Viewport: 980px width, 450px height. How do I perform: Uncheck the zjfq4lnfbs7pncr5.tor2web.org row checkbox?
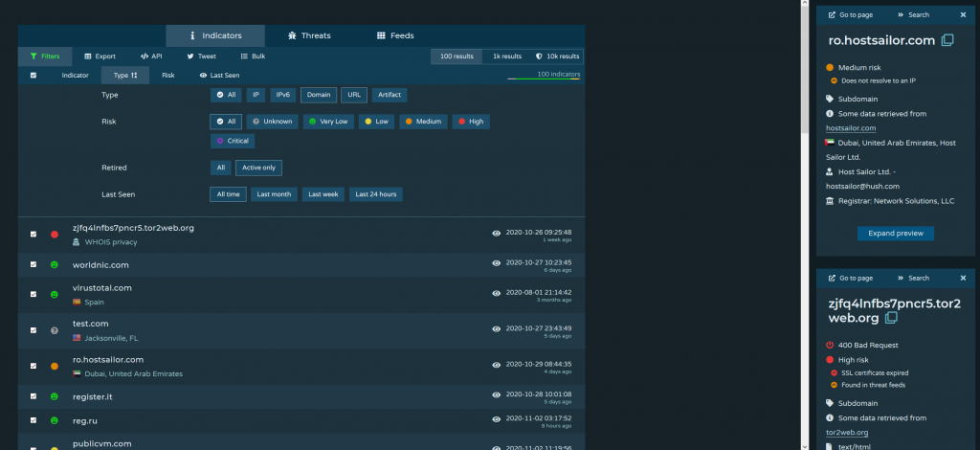coord(33,235)
